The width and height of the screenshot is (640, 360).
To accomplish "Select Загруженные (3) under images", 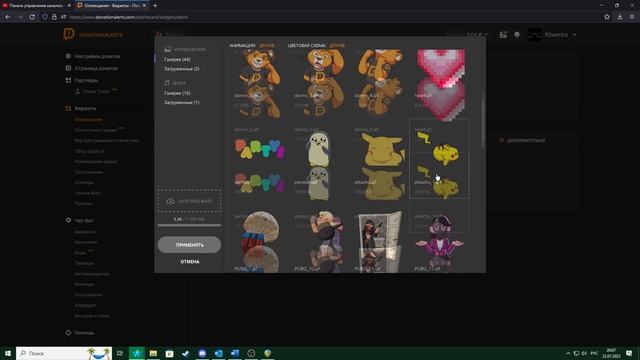I will coord(182,69).
